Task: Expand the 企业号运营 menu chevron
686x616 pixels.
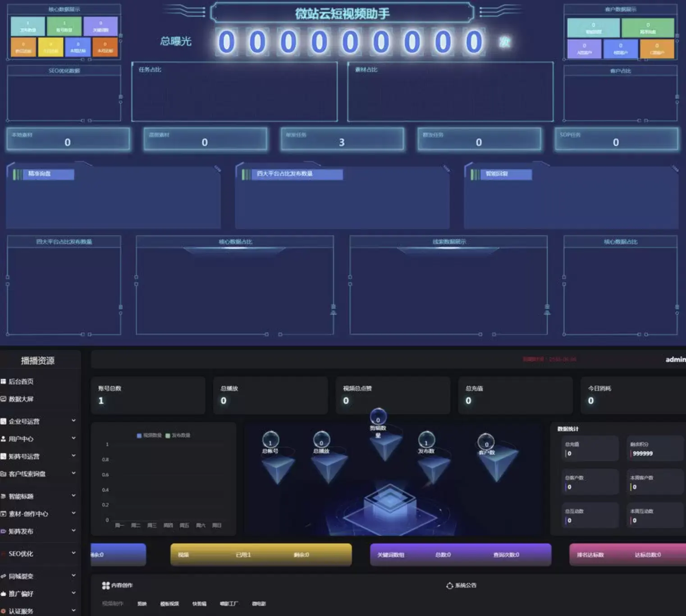Action: click(73, 421)
